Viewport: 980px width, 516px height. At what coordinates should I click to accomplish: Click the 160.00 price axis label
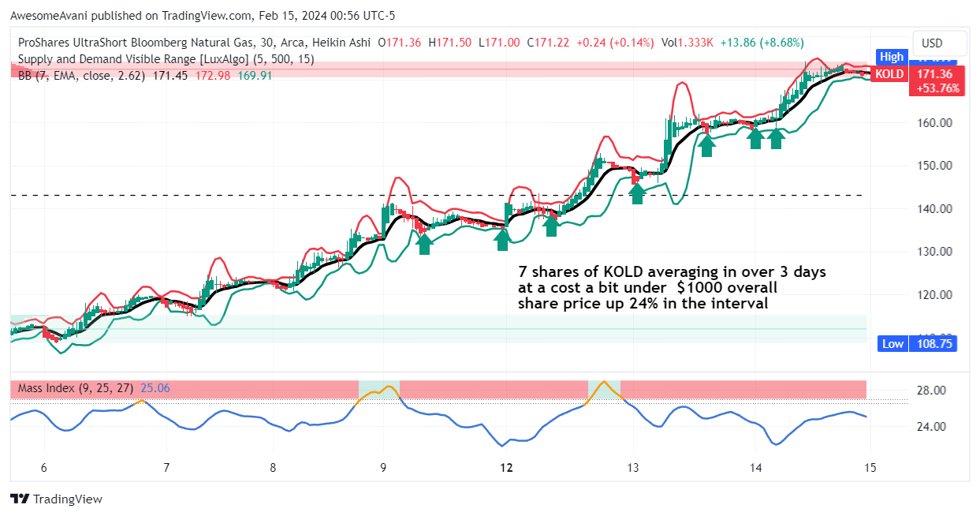[x=934, y=123]
